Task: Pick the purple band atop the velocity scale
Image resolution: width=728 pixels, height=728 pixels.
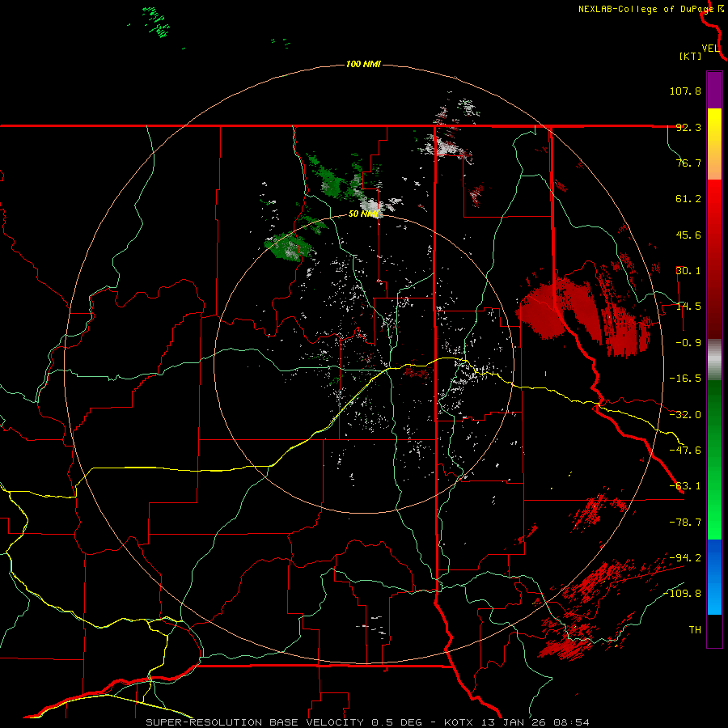Action: (714, 90)
